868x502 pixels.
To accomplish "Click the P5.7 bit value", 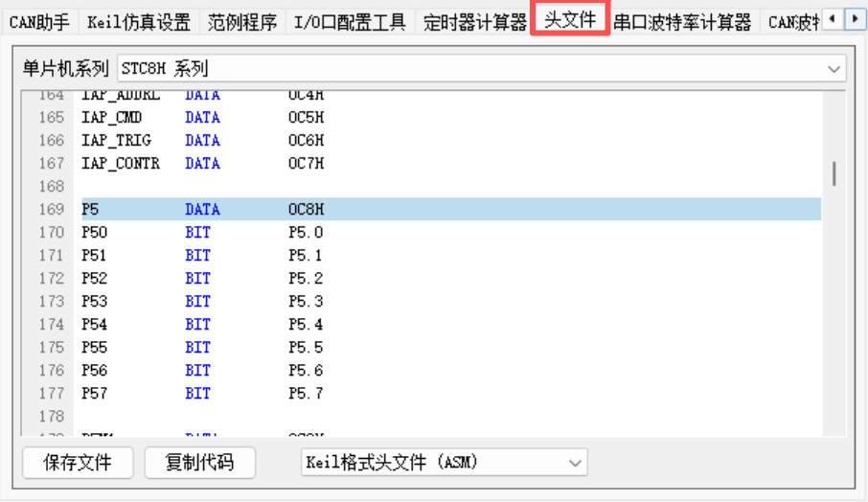I will 306,393.
